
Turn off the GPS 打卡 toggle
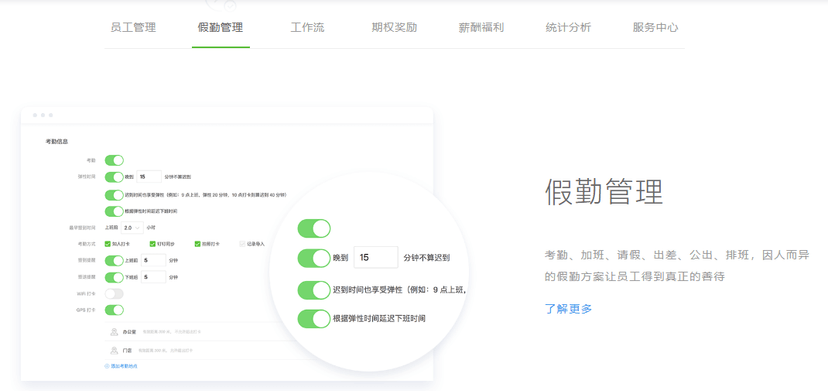click(x=114, y=310)
